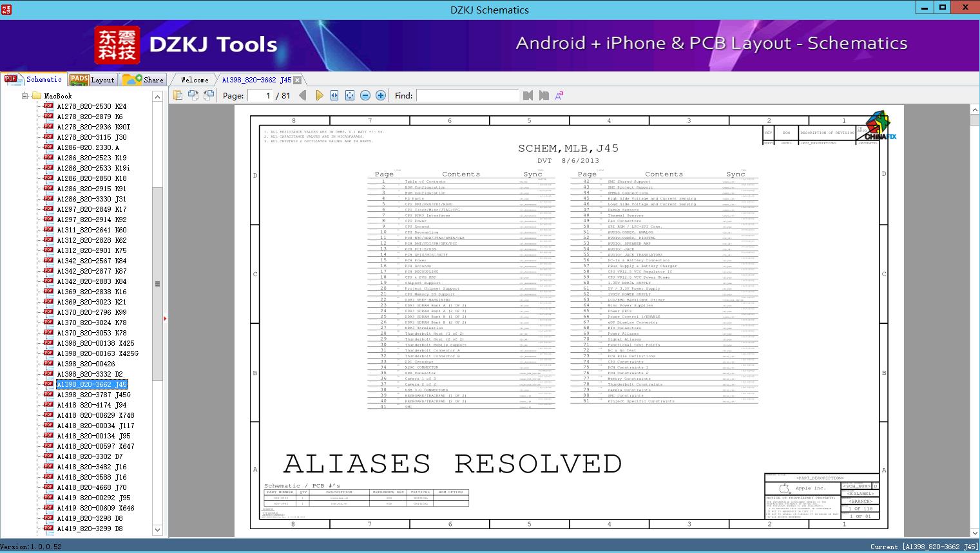Toggle the match case search icon
980x553 pixels.
coord(559,95)
